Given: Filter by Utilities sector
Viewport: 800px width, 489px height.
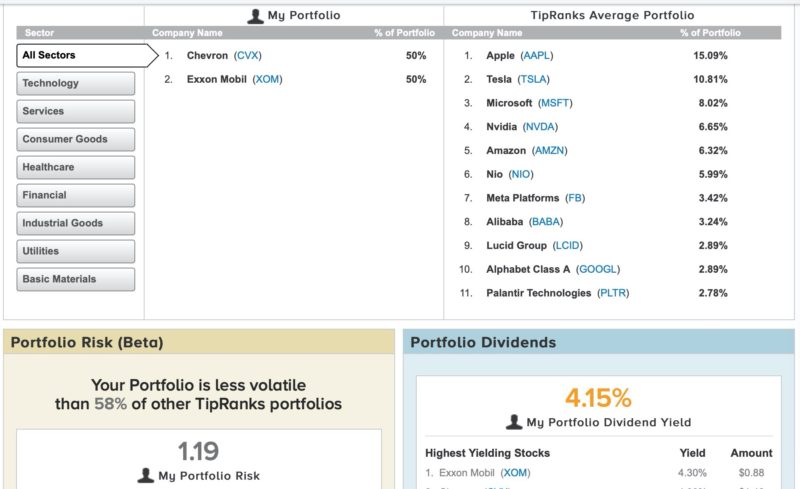Looking at the screenshot, I should (x=76, y=252).
